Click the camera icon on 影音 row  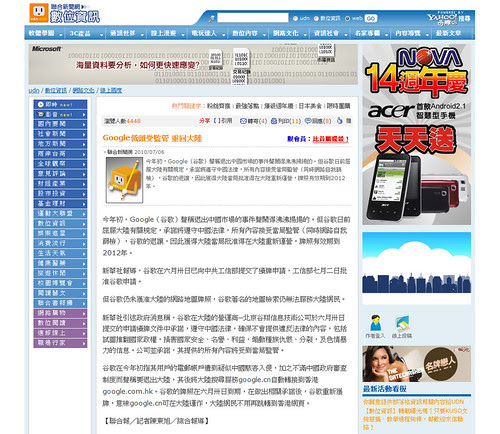tap(40, 114)
